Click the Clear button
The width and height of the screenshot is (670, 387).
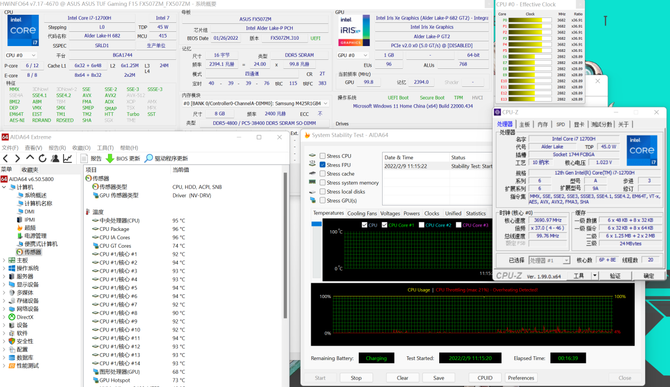tap(403, 378)
